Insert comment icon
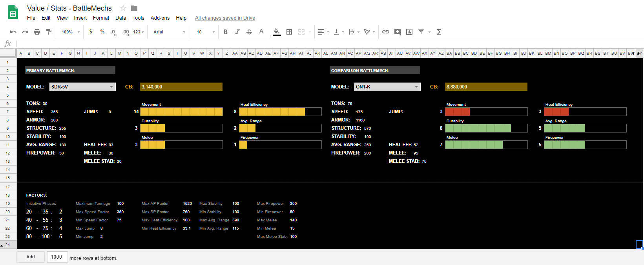 [x=398, y=32]
